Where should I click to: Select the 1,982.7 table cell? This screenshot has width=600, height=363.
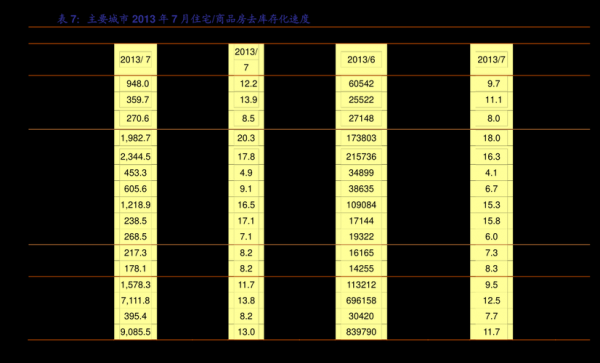[x=135, y=138]
